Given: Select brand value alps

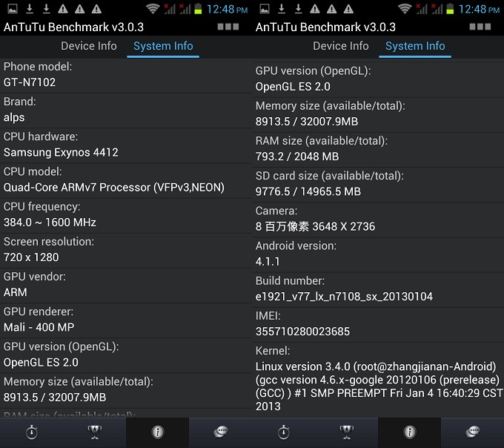Looking at the screenshot, I should click(x=14, y=118).
